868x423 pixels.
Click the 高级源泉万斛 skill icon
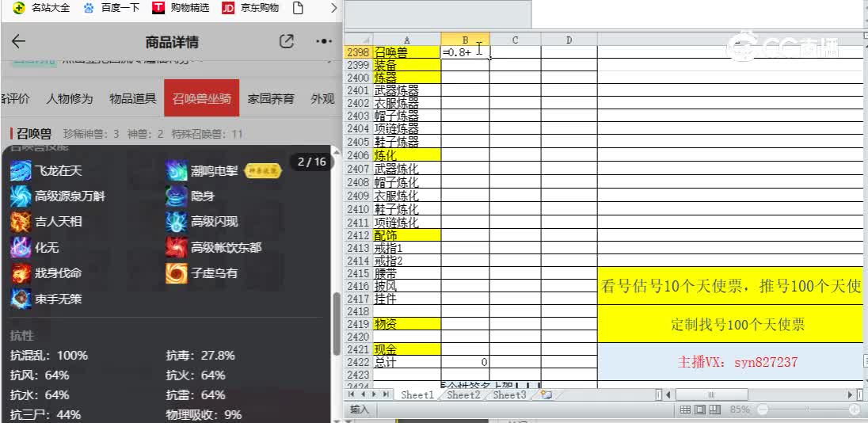(x=21, y=196)
